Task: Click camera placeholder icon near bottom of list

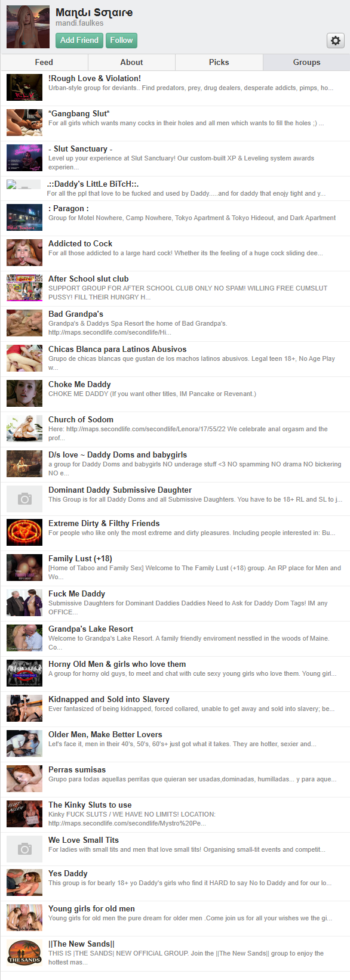Action: coord(24,849)
